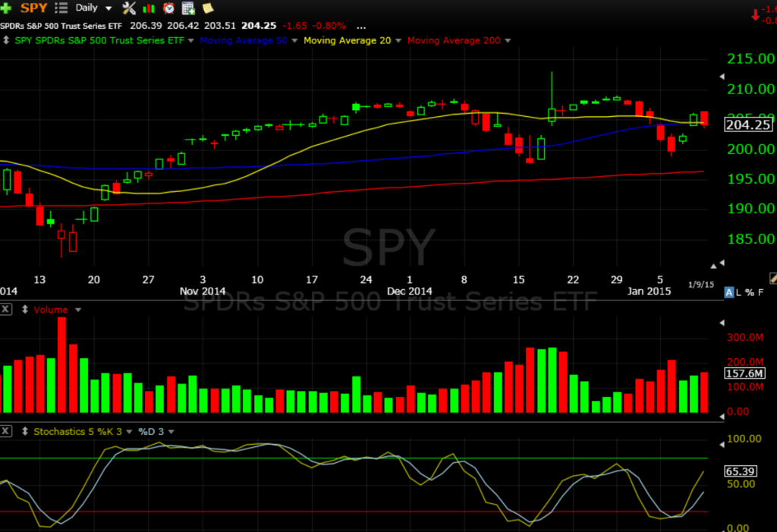Click the Moving Average 20 yellow label
Image resolution: width=777 pixels, height=532 pixels.
point(347,41)
